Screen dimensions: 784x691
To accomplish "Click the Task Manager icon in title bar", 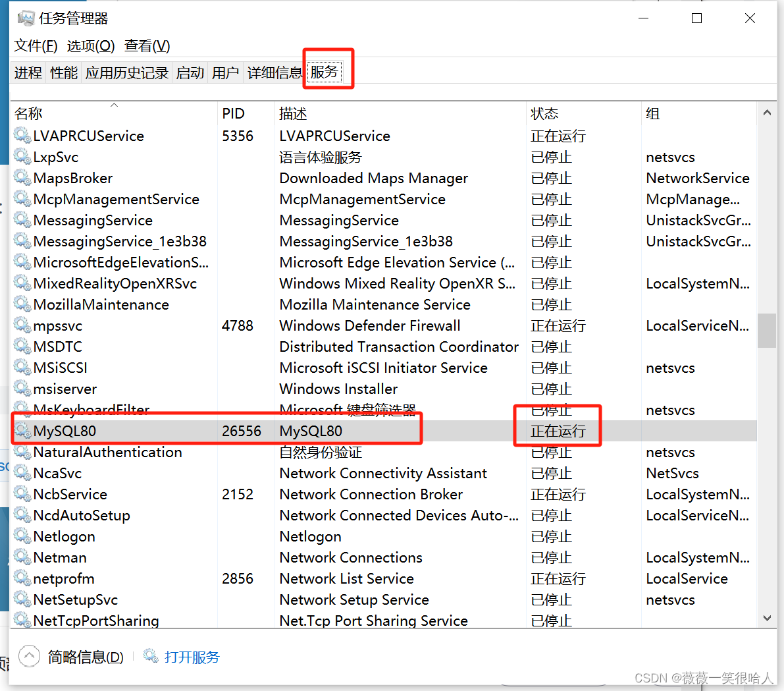I will click(x=25, y=18).
